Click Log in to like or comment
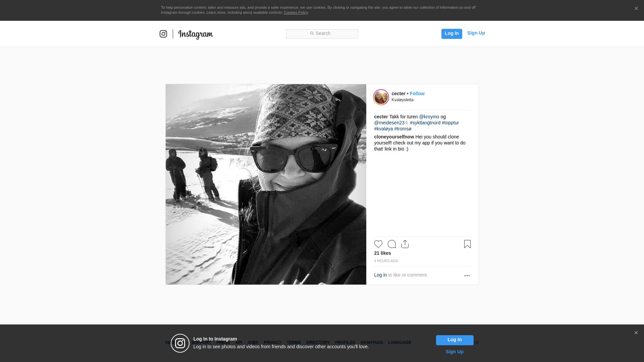The height and width of the screenshot is (362, 644). pos(380,275)
